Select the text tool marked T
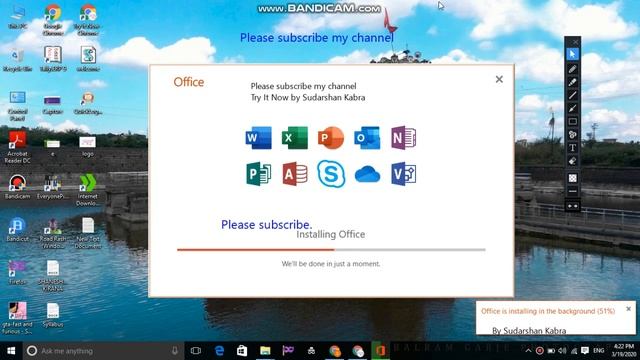 [573, 147]
